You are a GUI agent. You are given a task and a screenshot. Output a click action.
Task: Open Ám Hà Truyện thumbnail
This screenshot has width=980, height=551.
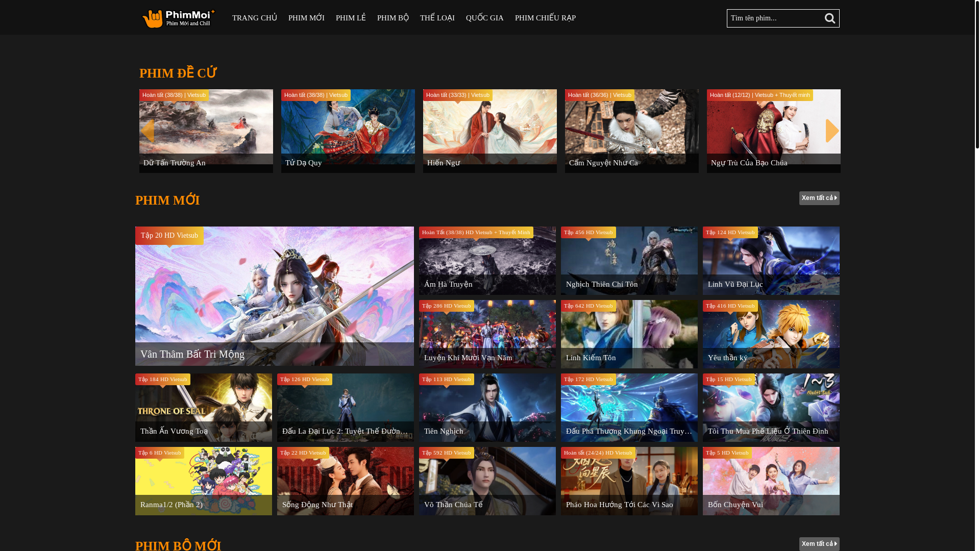coord(487,261)
